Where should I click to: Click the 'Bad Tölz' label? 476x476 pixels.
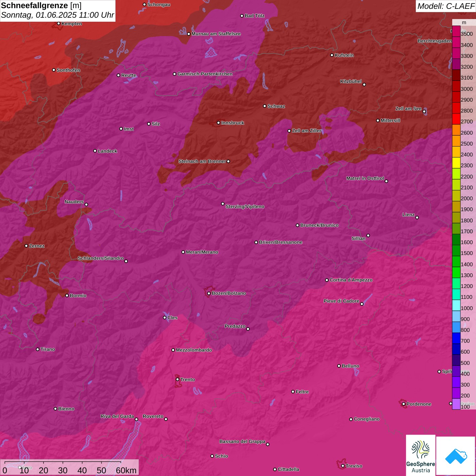pyautogui.click(x=255, y=16)
